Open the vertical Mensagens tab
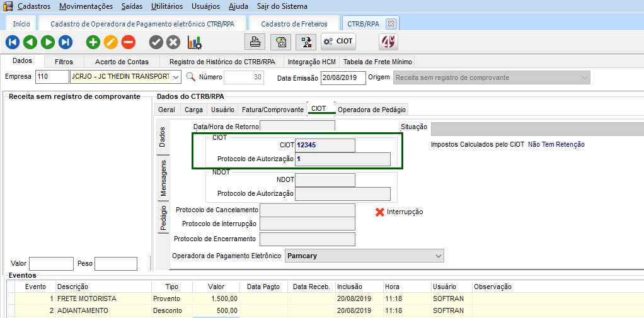 (x=163, y=178)
